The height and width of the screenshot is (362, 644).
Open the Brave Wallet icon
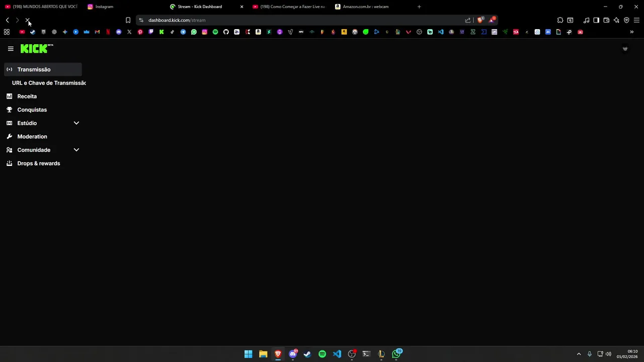coord(606,20)
